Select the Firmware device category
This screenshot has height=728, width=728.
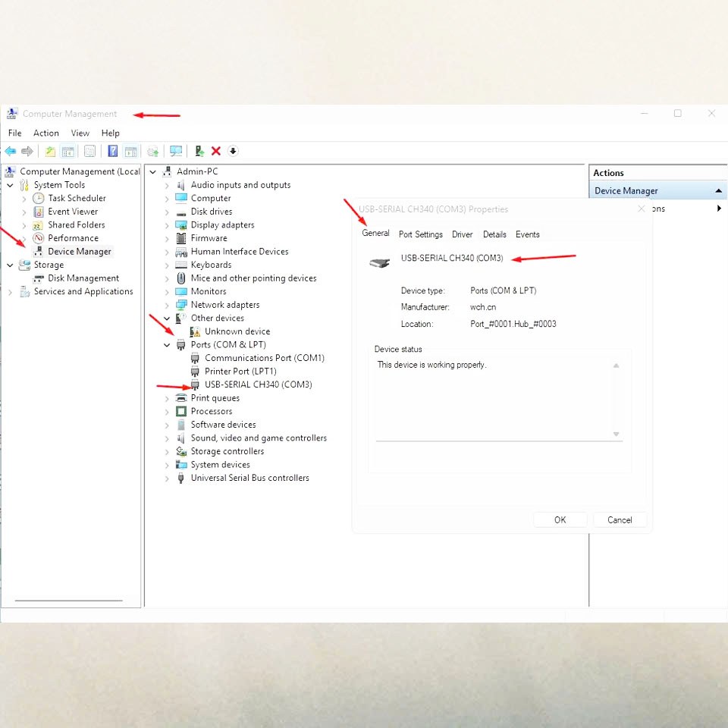209,238
